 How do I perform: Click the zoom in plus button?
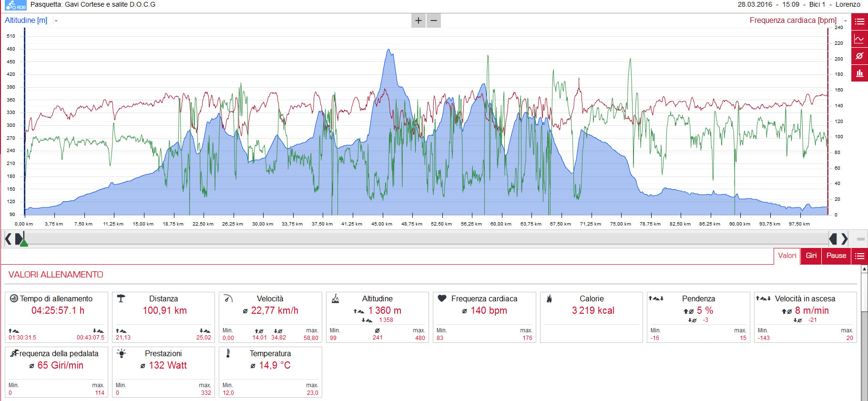pos(419,21)
